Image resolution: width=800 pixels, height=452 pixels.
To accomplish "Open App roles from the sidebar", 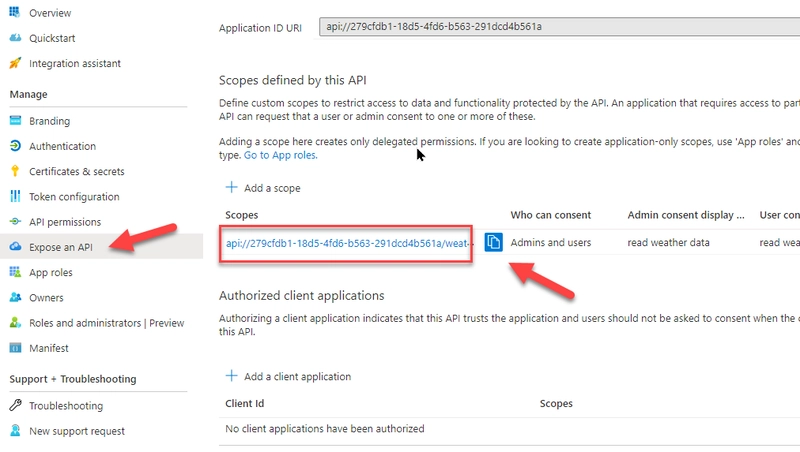I will (51, 272).
